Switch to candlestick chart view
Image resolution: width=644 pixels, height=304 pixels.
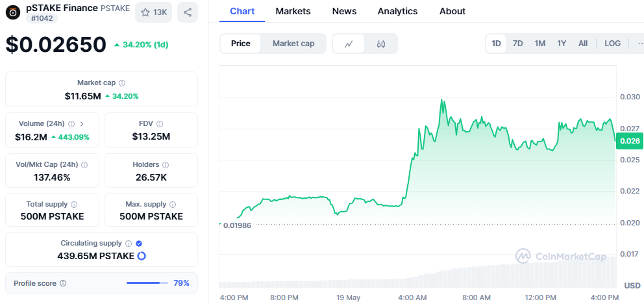point(380,44)
